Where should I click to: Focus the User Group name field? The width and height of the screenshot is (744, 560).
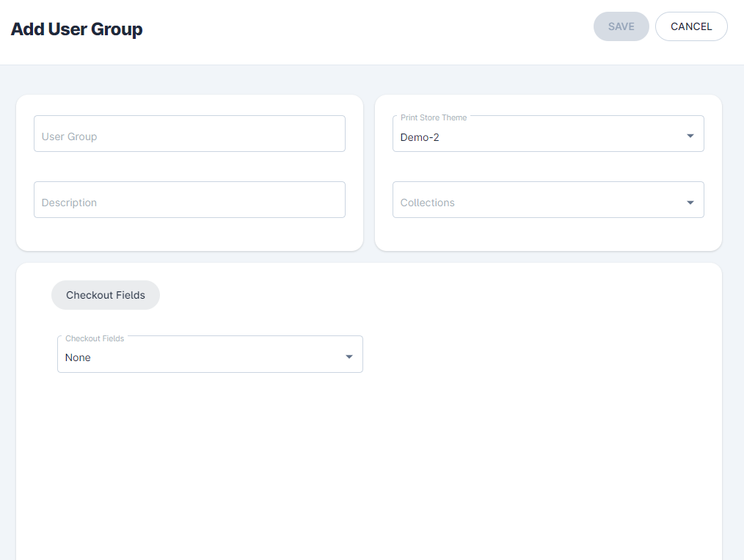(190, 134)
